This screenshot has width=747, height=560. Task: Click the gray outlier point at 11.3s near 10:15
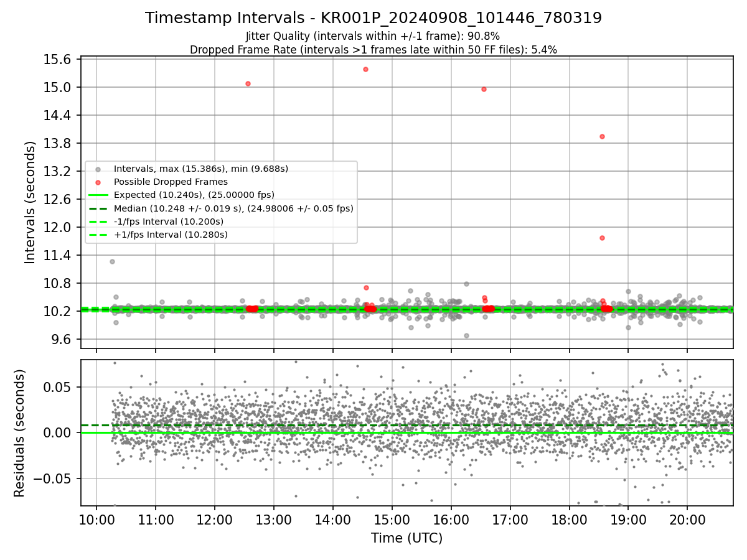[112, 261]
